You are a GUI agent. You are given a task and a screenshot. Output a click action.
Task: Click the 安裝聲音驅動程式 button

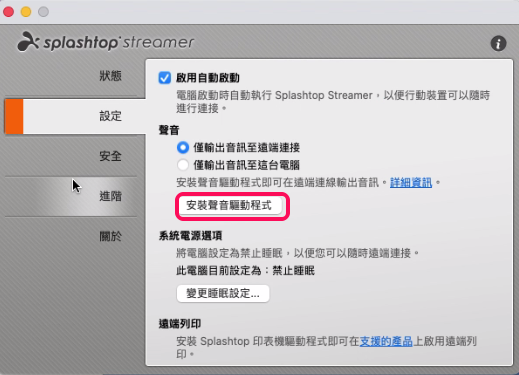229,206
